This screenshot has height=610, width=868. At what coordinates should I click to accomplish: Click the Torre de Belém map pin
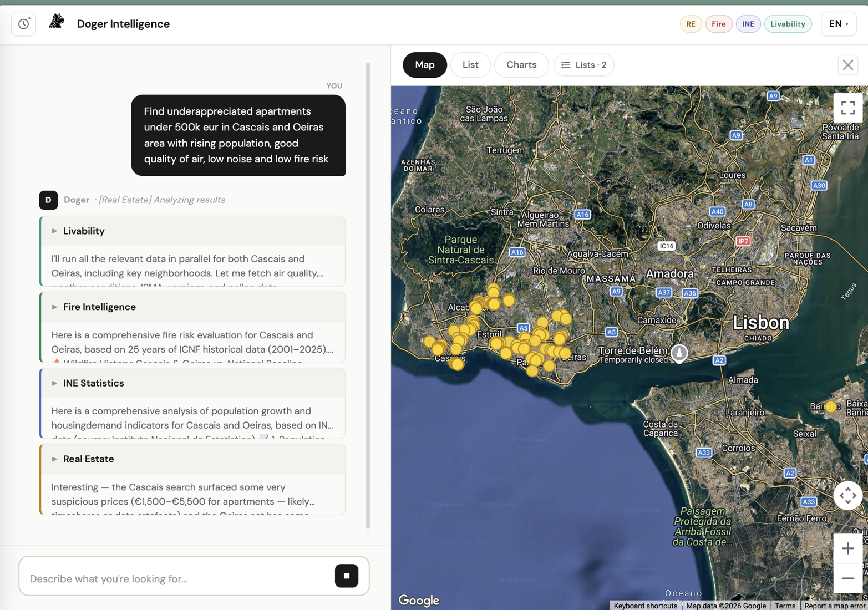pyautogui.click(x=679, y=353)
